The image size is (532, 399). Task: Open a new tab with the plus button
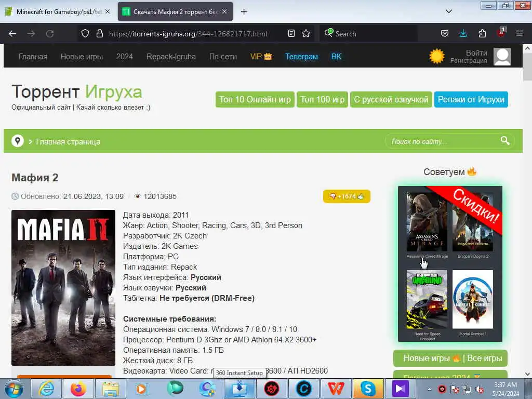[x=244, y=12]
